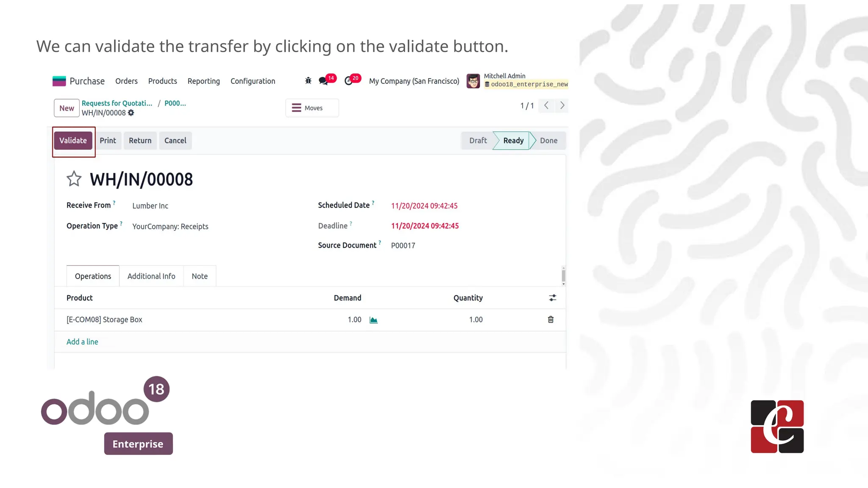The image size is (868, 488).
Task: Click the tab area vertical scrollbar
Action: [x=563, y=276]
